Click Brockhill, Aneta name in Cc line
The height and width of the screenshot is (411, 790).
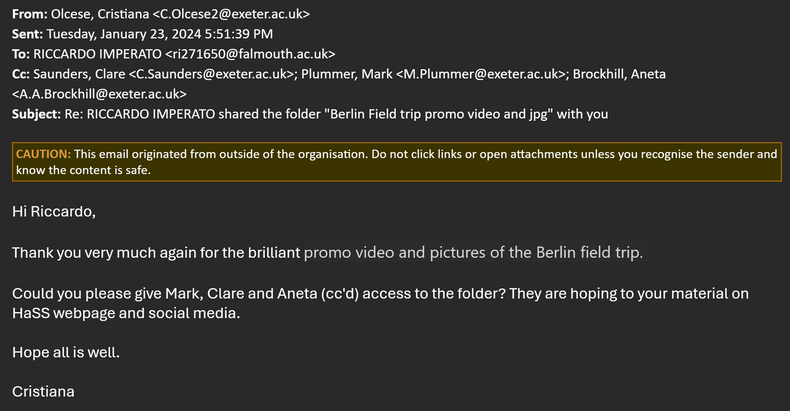pyautogui.click(x=619, y=74)
